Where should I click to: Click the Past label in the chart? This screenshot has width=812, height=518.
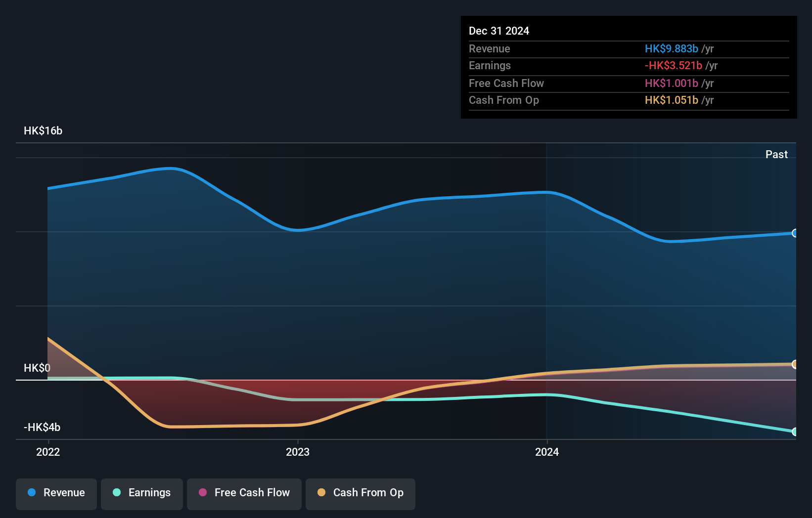776,155
